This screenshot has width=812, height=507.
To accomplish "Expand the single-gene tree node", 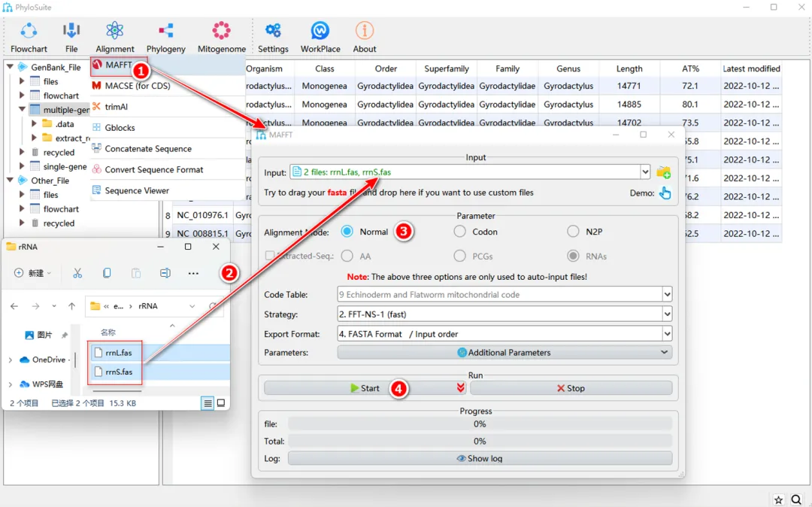I will click(22, 166).
